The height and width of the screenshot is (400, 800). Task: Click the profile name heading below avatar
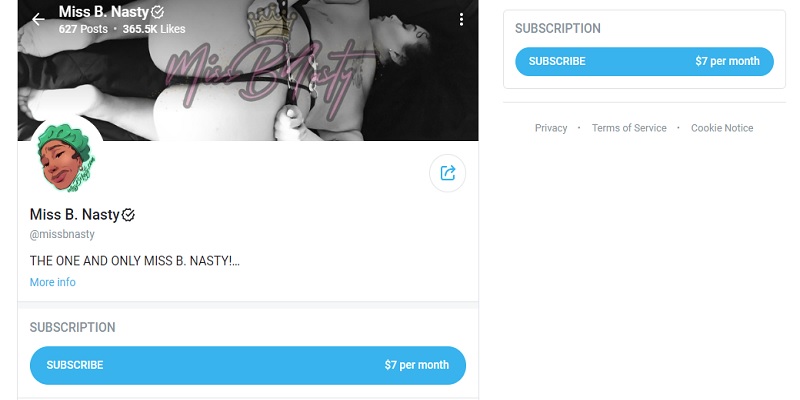point(74,215)
